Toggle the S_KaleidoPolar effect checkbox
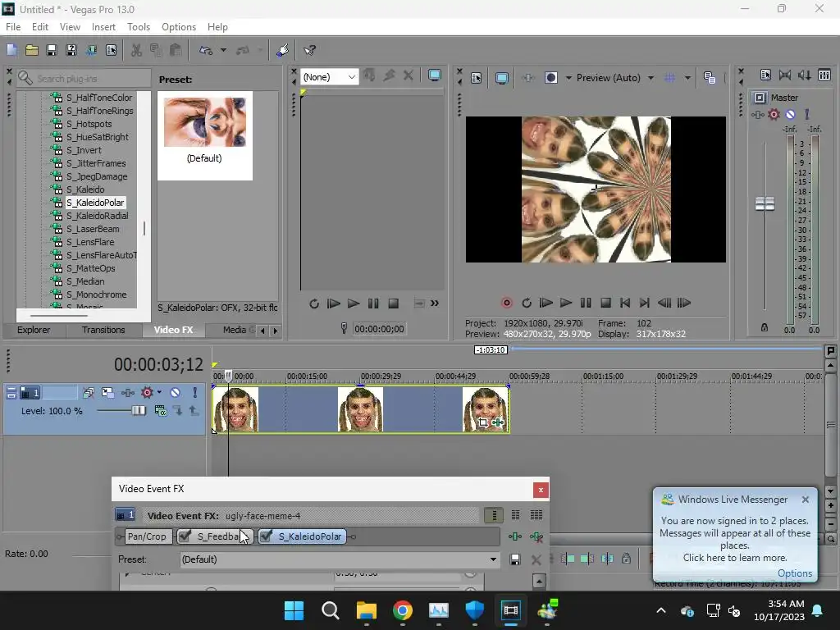The image size is (840, 630). [266, 536]
